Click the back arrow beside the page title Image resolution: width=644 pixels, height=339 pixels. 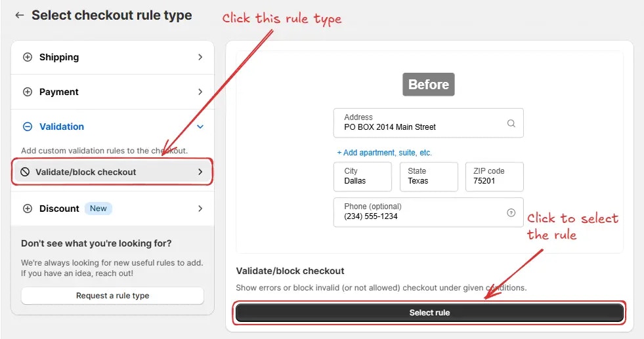pos(19,15)
